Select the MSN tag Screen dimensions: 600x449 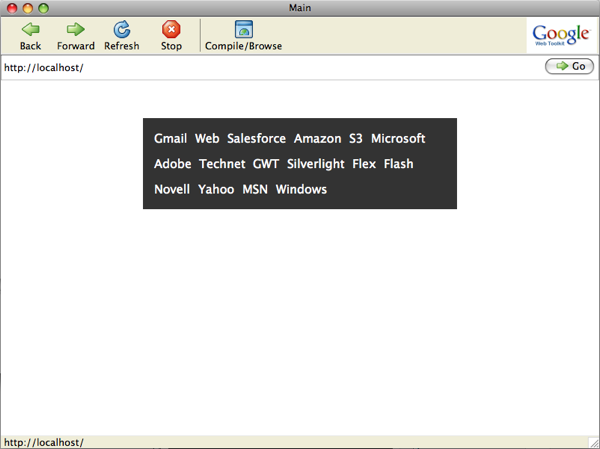[255, 189]
